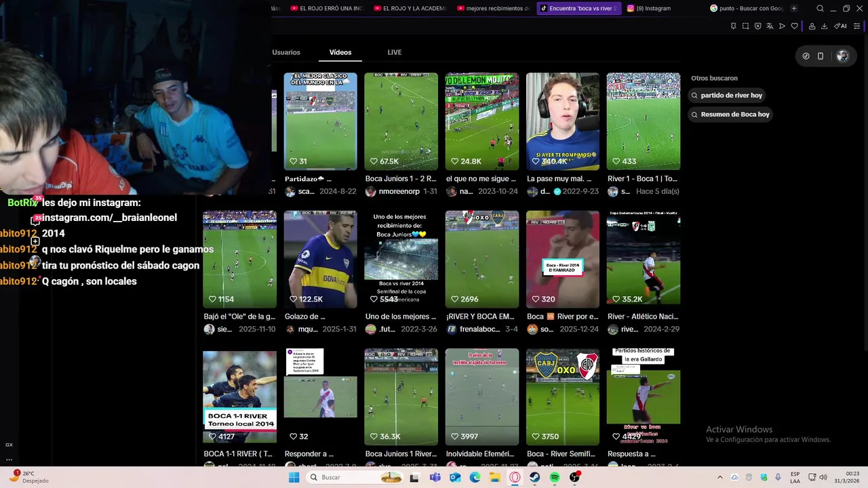Screen dimensions: 868x488
Task: Open the 'Bajó el Ole de la g...' video thumbnail
Action: tap(239, 259)
